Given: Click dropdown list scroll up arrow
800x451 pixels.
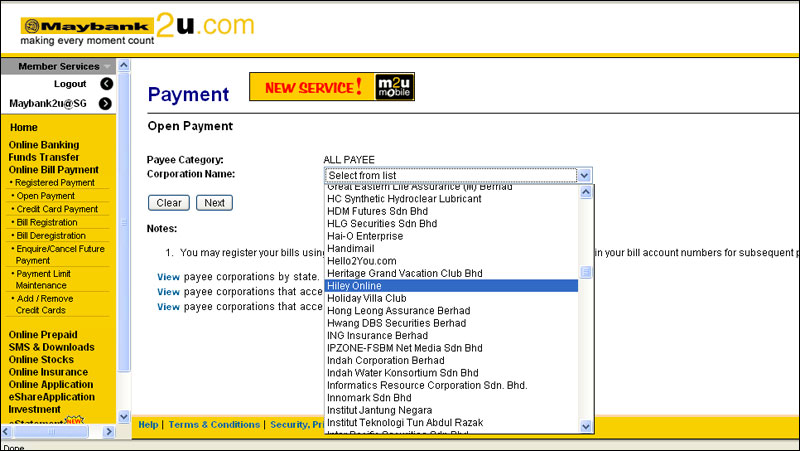Looking at the screenshot, I should pyautogui.click(x=586, y=192).
